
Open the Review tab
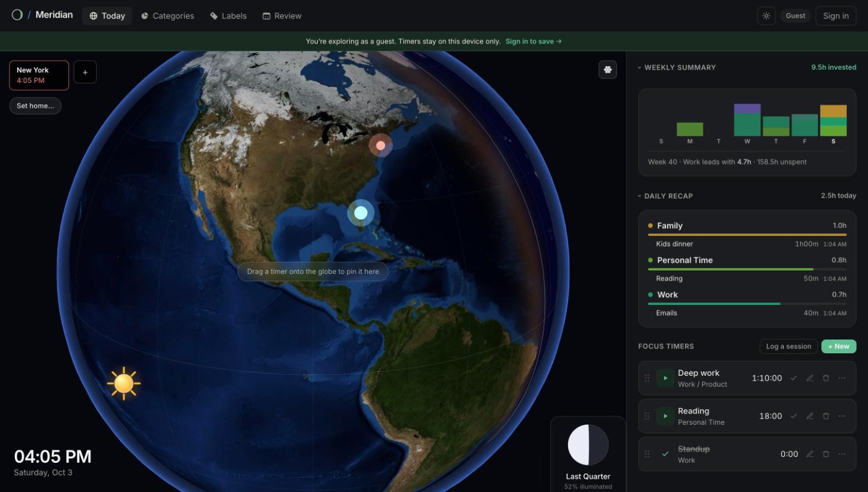[x=282, y=16]
